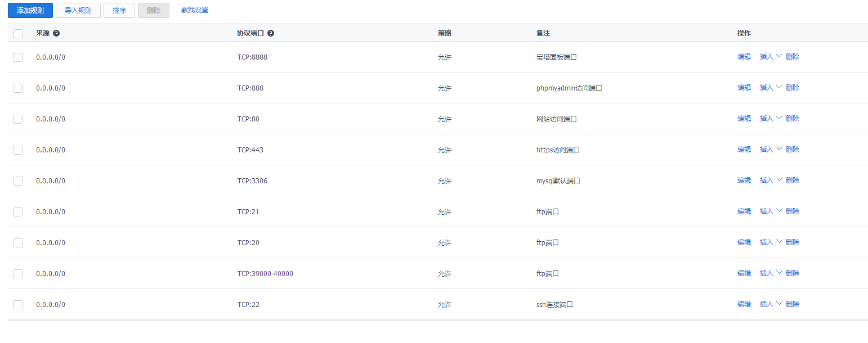Open the 插入 dropdown for the 网站访问端口 rule
Screen dimensions: 868x343
[x=771, y=119]
